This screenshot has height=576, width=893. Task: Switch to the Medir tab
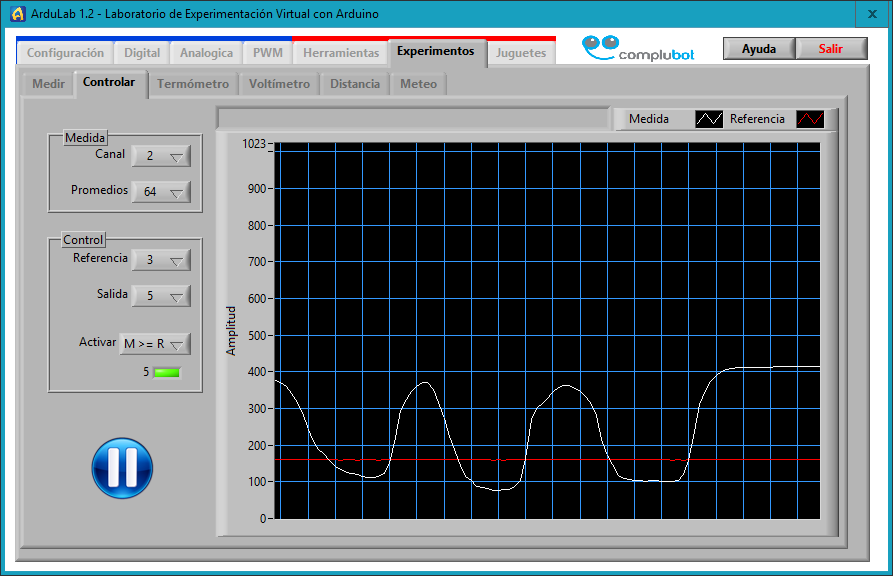pyautogui.click(x=48, y=84)
